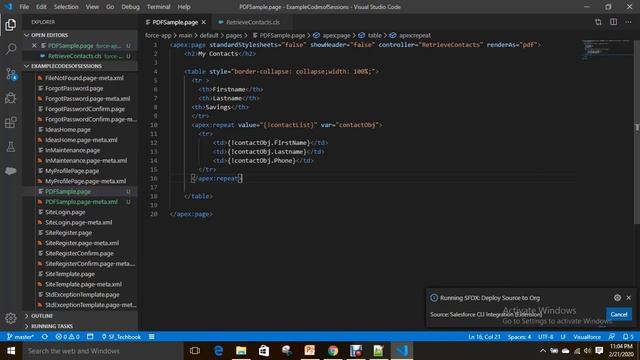
Task: Dismiss the Deploy Source notification
Action: pyautogui.click(x=629, y=298)
